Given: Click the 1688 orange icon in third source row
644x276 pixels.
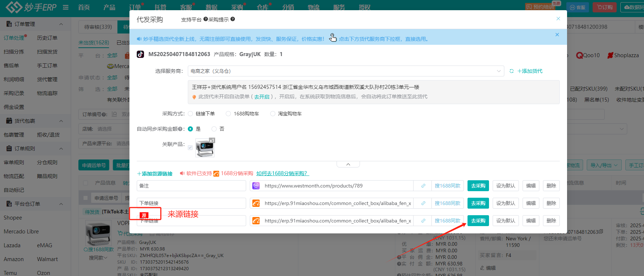Looking at the screenshot, I should click(256, 221).
